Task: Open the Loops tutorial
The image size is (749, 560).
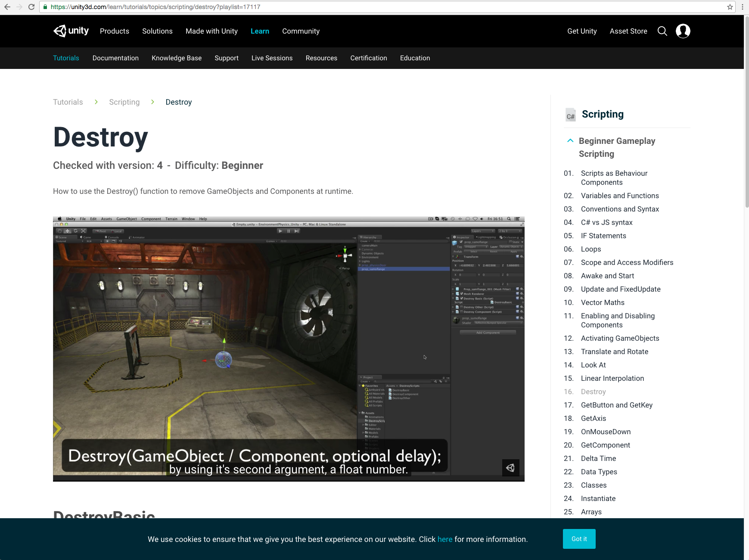Action: [x=590, y=249]
